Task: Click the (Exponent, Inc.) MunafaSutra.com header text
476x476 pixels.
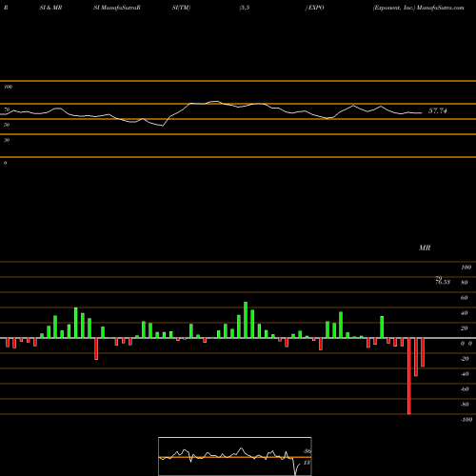Action: click(x=418, y=8)
